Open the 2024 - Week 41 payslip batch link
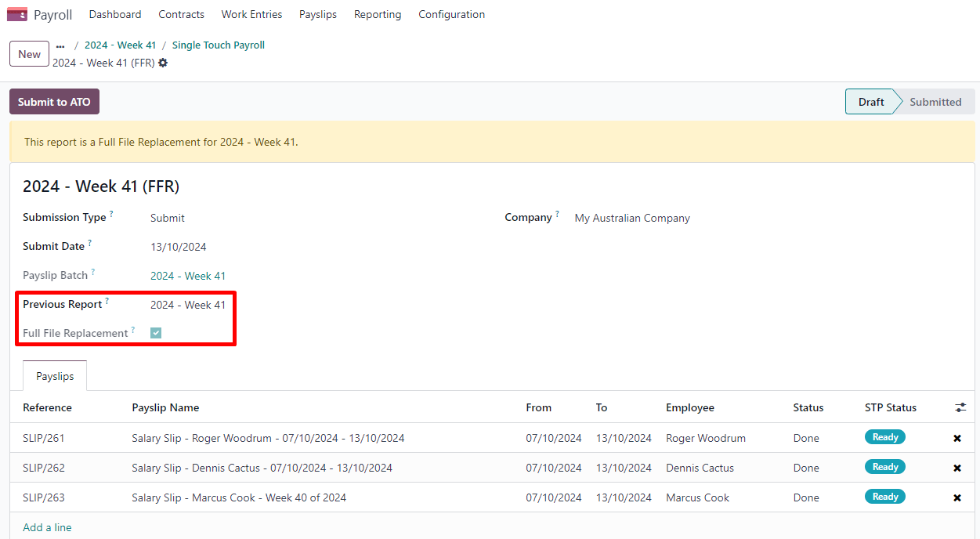 (188, 276)
